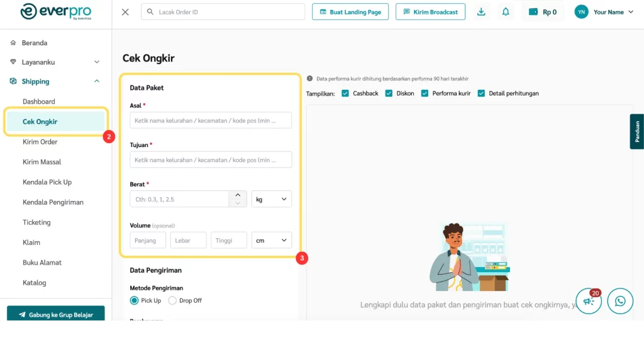Select the Drop Off radio button
The image size is (644, 362).
[x=172, y=300]
